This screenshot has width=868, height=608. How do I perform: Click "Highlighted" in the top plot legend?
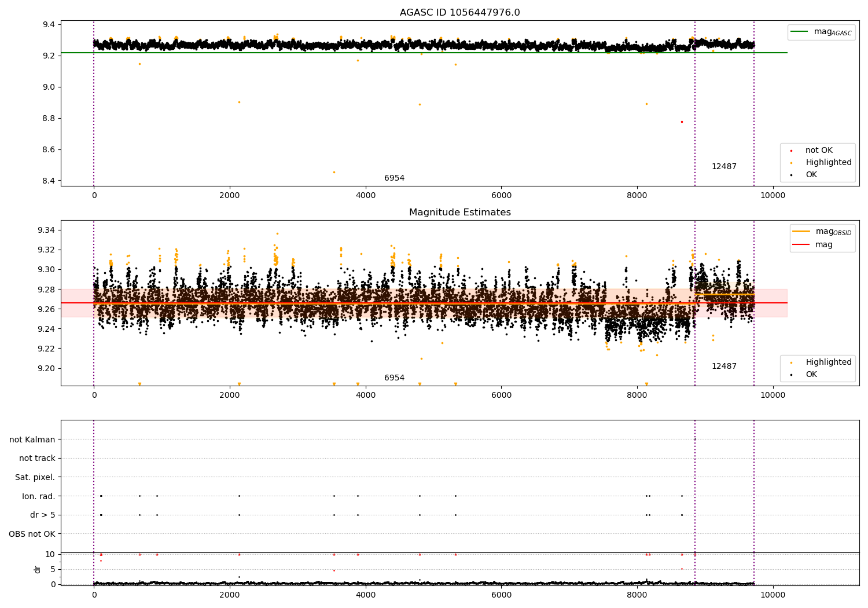pos(828,163)
